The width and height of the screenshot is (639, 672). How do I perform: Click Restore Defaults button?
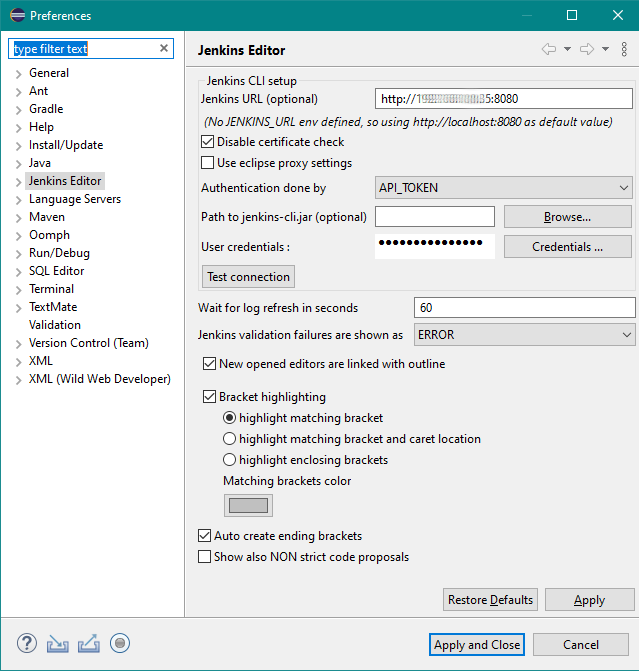tap(490, 600)
